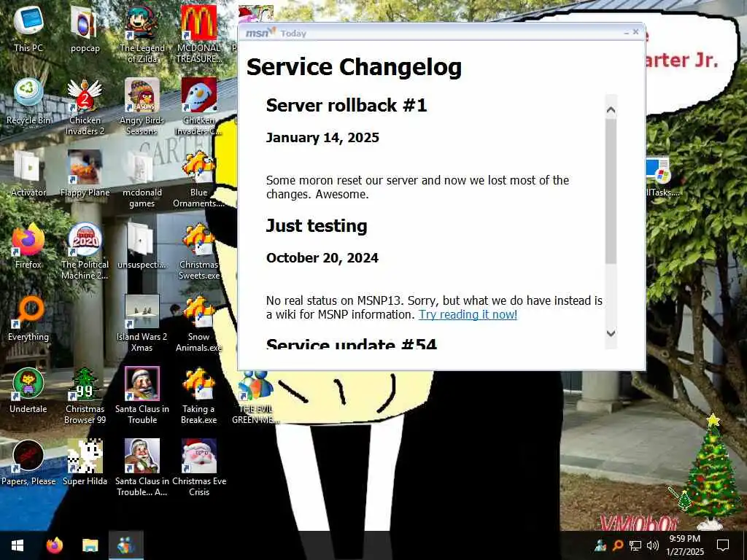Close the MSN Today window
Image resolution: width=747 pixels, height=560 pixels.
pos(635,32)
